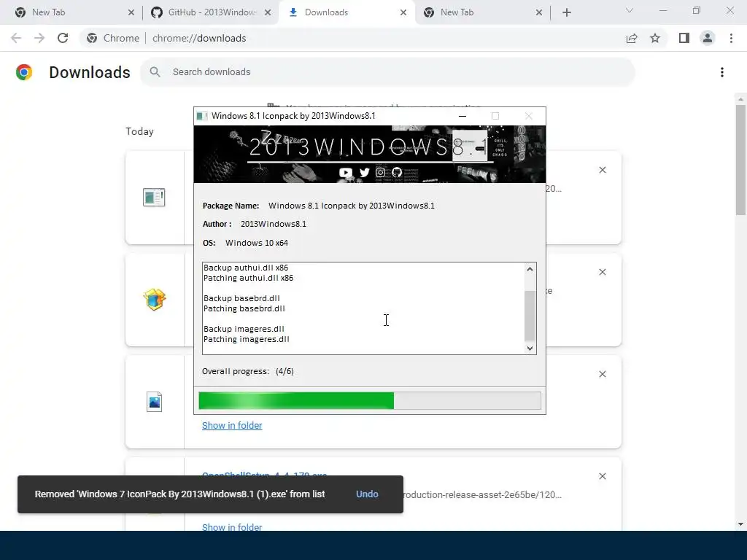Image resolution: width=747 pixels, height=560 pixels.
Task: Remove the second download item from list
Action: (x=603, y=272)
